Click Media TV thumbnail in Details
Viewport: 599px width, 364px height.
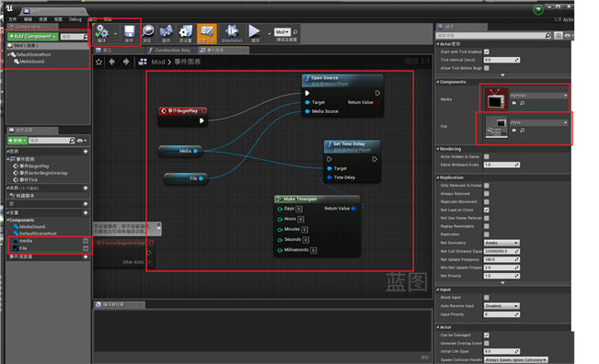point(496,99)
